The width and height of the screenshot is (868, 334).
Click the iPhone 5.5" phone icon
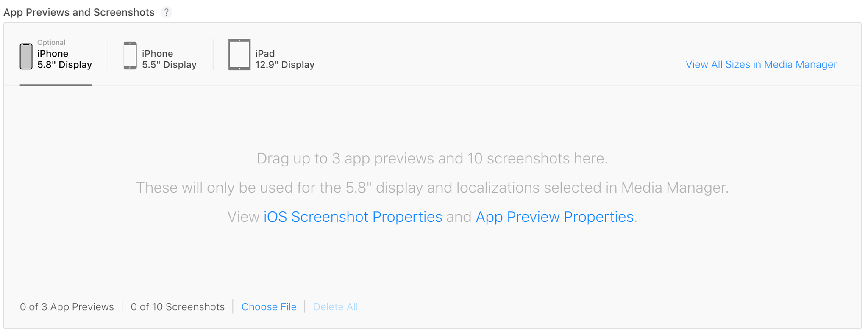click(130, 55)
